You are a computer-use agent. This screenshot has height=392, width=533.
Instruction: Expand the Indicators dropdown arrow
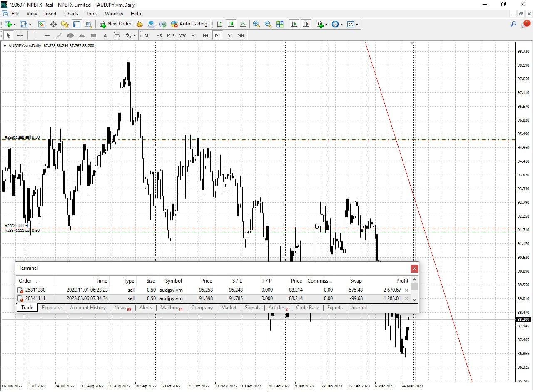(326, 25)
